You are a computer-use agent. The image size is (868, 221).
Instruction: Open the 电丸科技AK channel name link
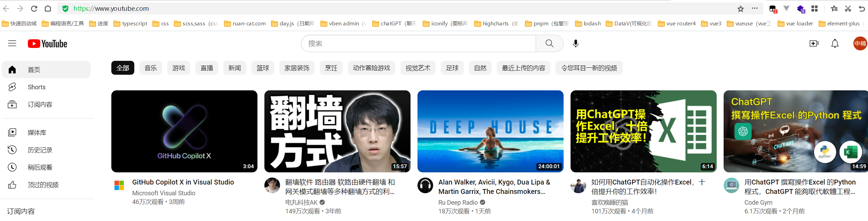(301, 202)
